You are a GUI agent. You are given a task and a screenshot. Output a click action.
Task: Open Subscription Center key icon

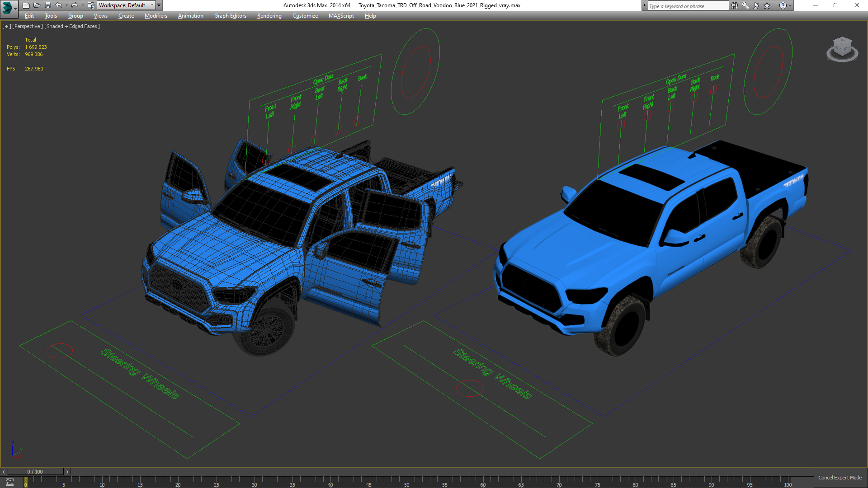pos(745,5)
